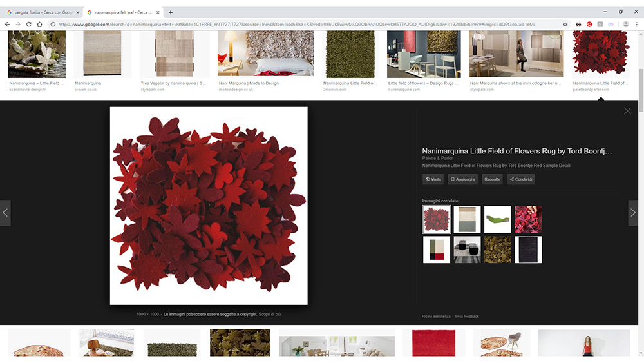Click 'Scopri di più' copyright link
644x363 pixels.
[270, 314]
